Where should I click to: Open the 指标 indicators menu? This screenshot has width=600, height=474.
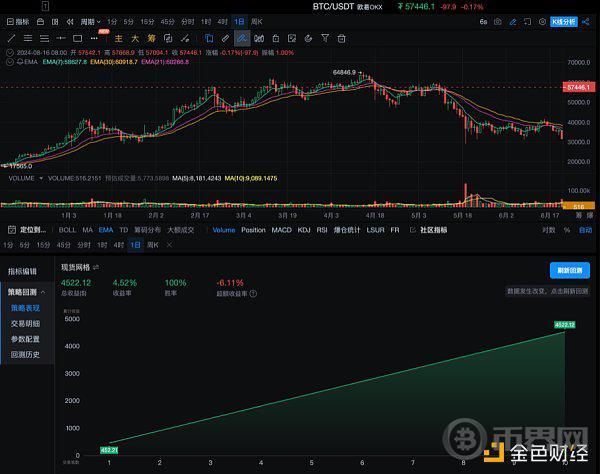tap(18, 22)
